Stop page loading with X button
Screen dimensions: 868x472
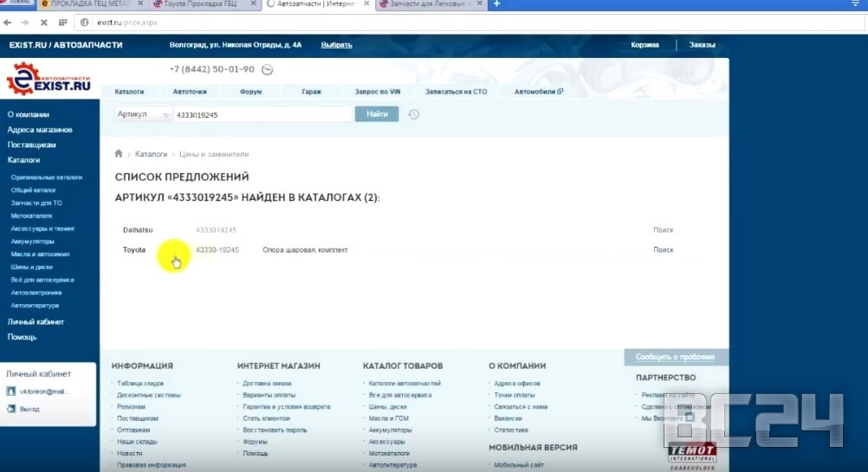click(45, 22)
